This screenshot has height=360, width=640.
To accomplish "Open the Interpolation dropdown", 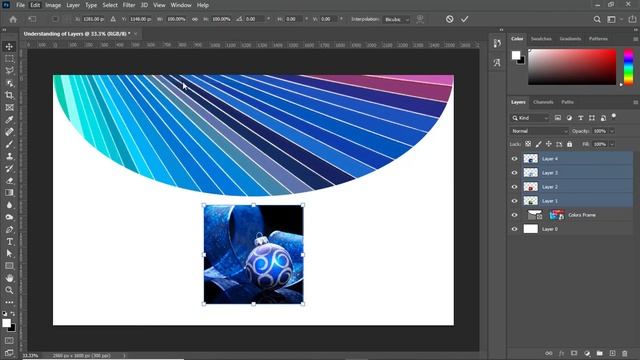I will tap(396, 19).
